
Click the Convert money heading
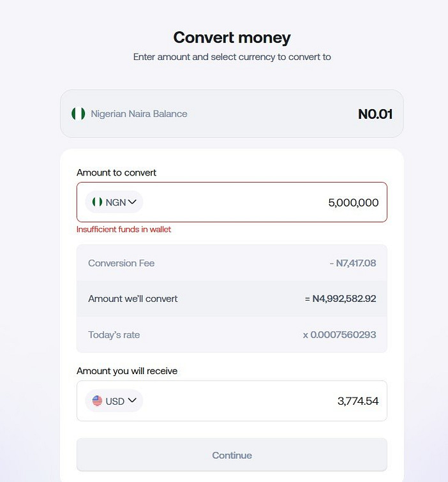(232, 38)
